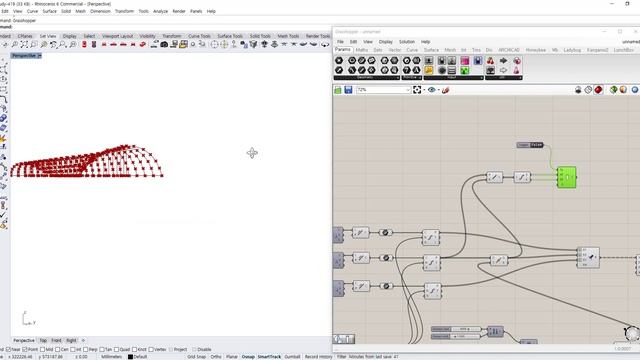This screenshot has height=360, width=640.
Task: Click the orange sphere preview settings icon
Action: click(x=623, y=90)
